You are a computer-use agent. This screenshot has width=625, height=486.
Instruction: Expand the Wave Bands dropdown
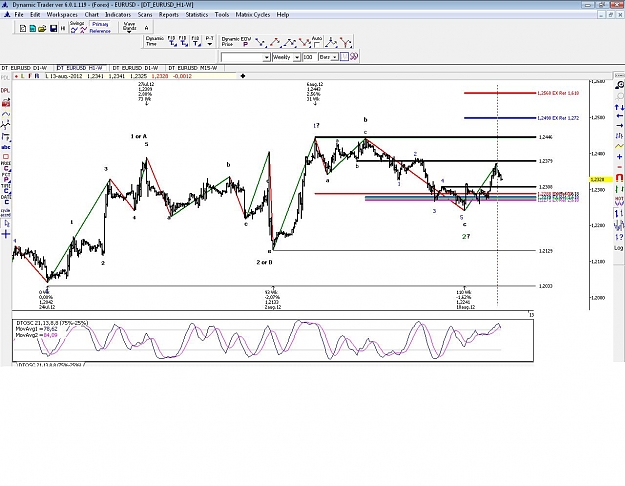coord(129,31)
